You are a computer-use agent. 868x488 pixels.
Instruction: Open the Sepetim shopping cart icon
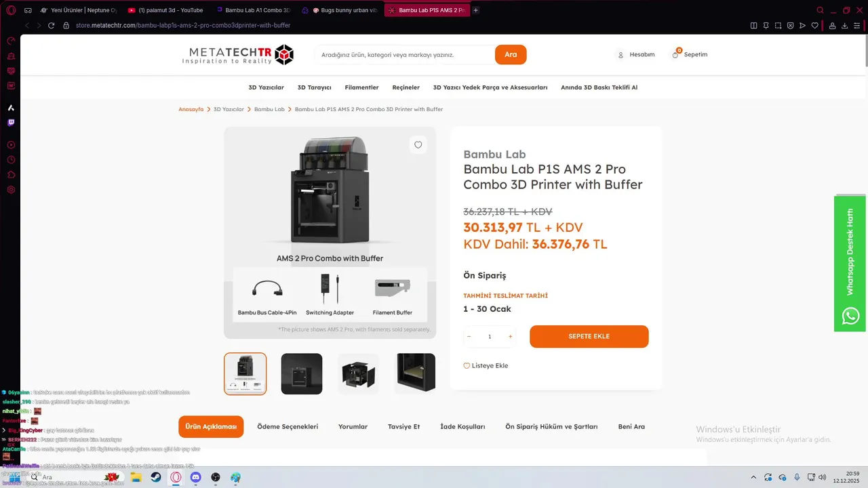pos(675,54)
